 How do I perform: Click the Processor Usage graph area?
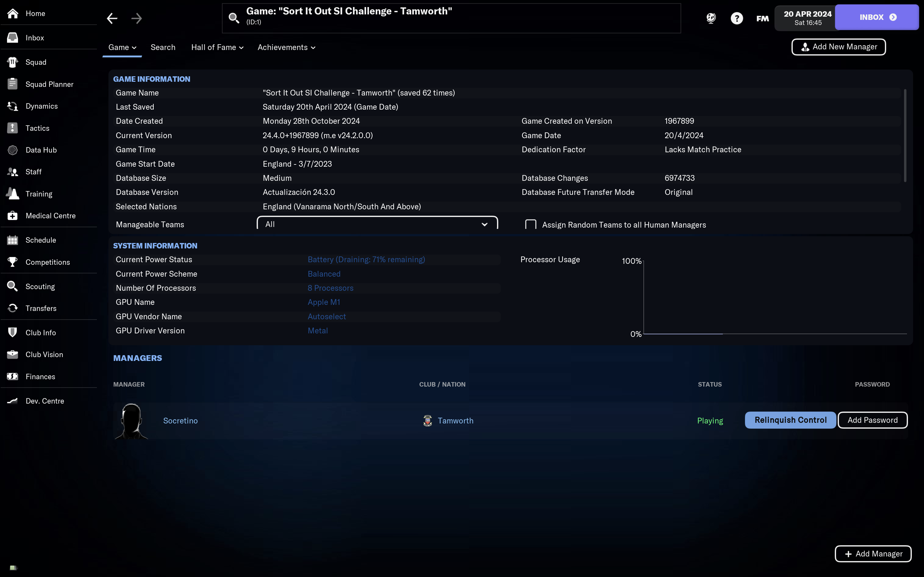pyautogui.click(x=772, y=296)
